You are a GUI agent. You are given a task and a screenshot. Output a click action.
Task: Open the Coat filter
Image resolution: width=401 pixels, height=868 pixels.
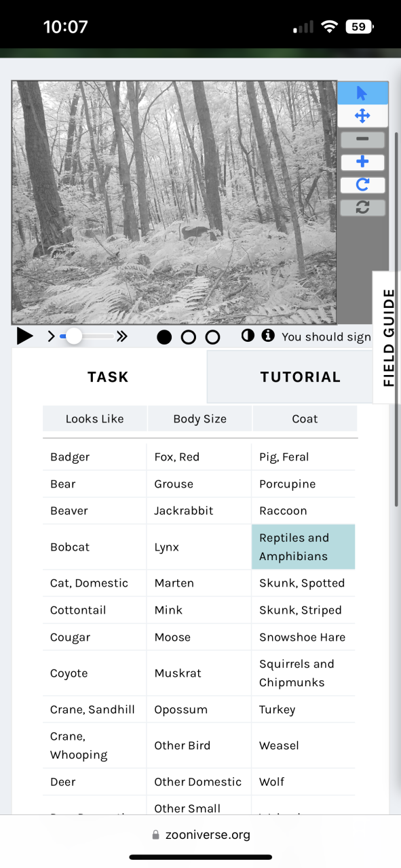[x=305, y=418]
